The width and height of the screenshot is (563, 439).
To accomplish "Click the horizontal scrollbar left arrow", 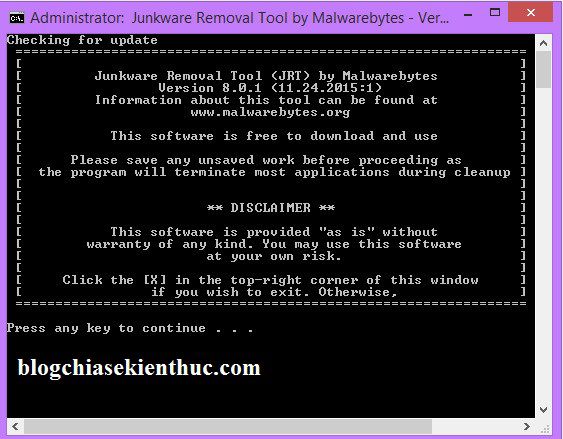I will click(x=15, y=426).
